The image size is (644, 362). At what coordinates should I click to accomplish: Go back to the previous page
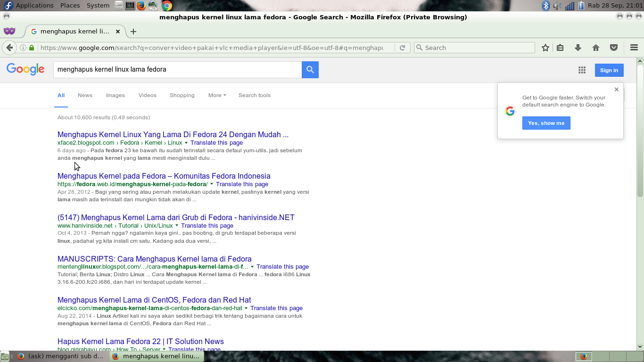pos(9,48)
